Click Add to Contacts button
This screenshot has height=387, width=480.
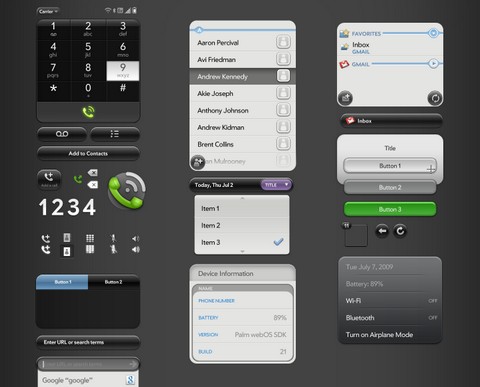(88, 153)
